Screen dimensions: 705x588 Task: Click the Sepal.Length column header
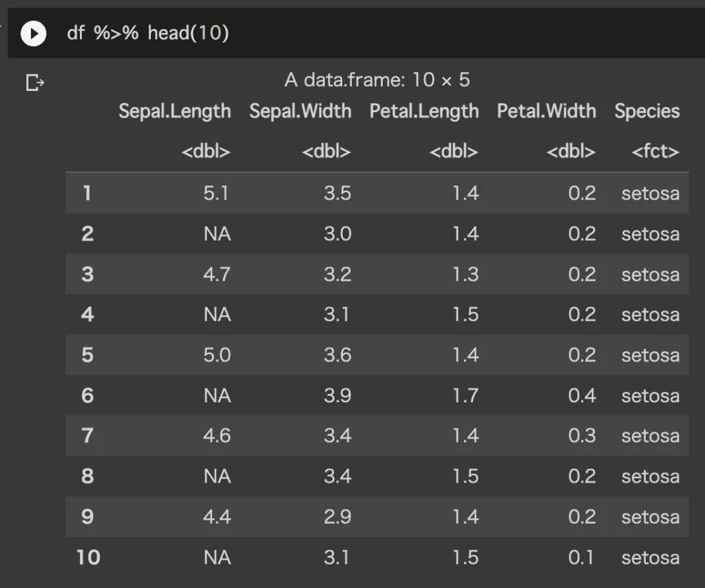(x=174, y=111)
